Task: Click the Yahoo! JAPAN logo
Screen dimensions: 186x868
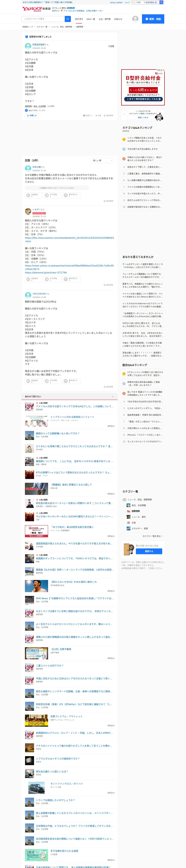Action: point(32,9)
